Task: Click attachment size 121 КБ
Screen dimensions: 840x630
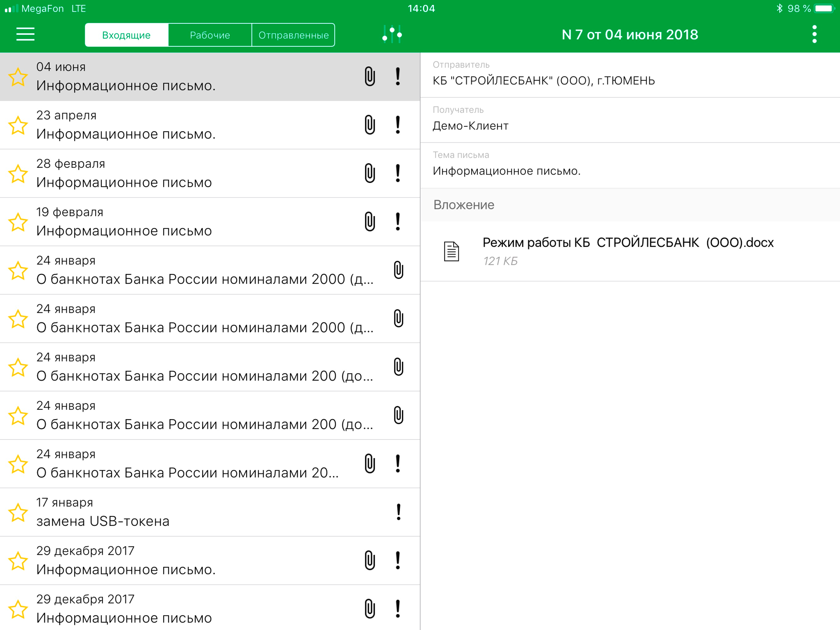Action: pyautogui.click(x=500, y=261)
